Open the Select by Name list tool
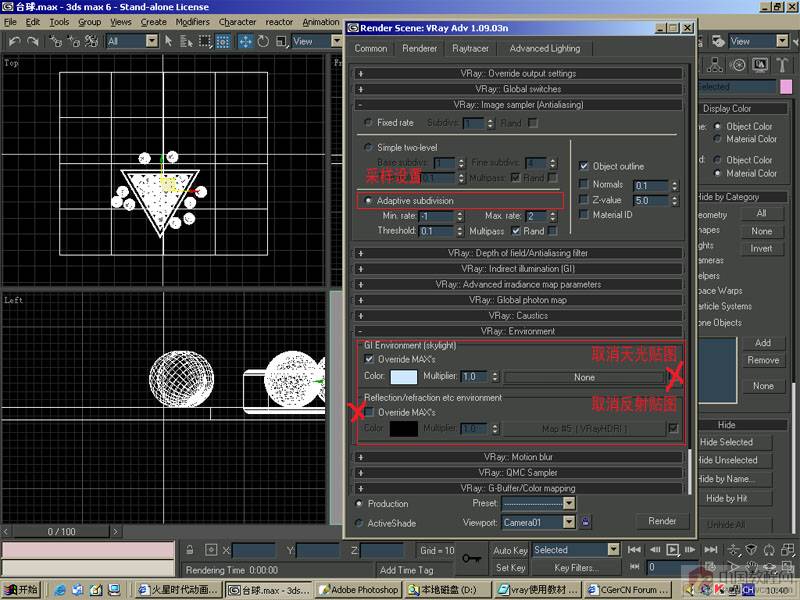 (x=186, y=41)
